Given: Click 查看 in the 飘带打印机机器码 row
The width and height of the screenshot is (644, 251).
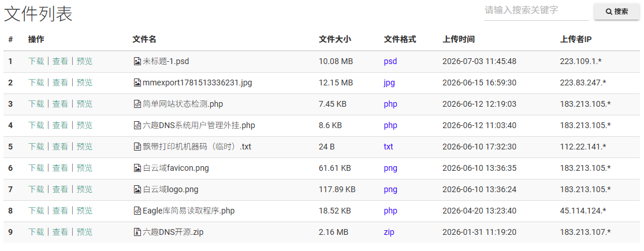Looking at the screenshot, I should 60,147.
